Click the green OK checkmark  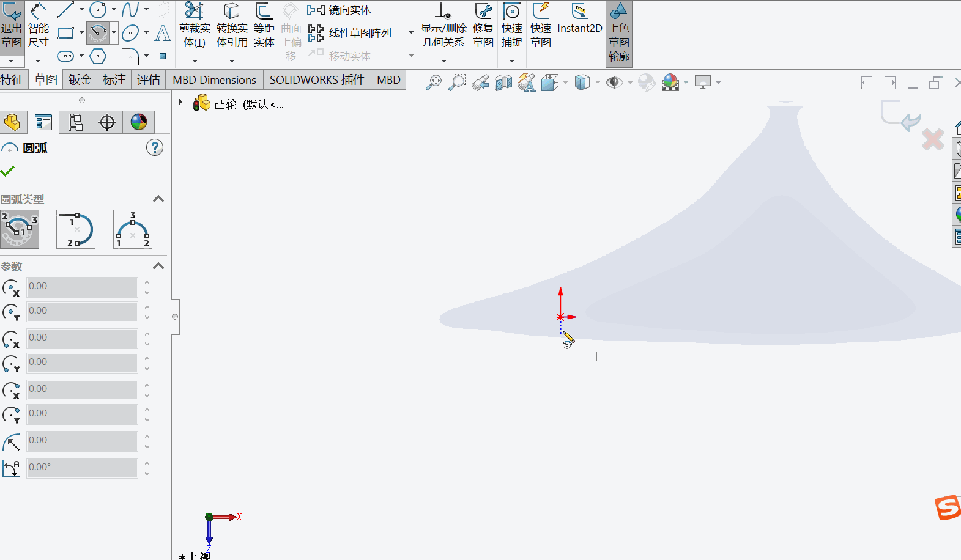point(8,171)
